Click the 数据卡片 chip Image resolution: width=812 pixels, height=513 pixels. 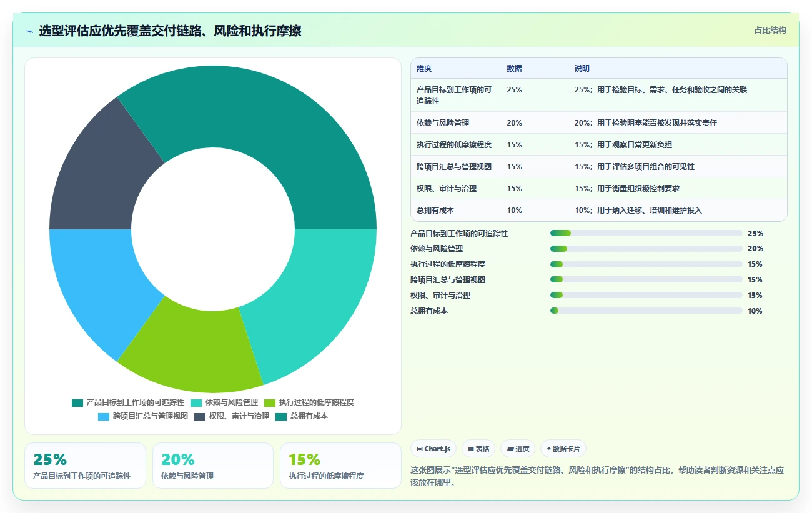(563, 449)
